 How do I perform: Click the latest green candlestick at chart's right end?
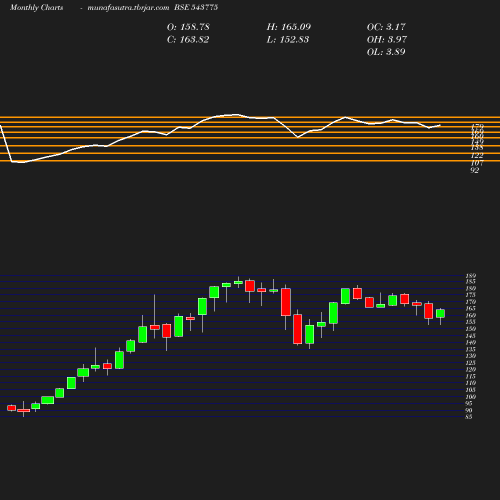click(x=440, y=314)
